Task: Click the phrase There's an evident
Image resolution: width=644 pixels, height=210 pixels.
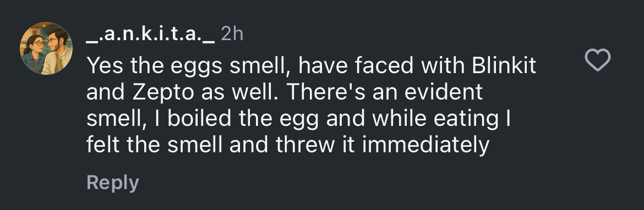Action: (x=384, y=92)
